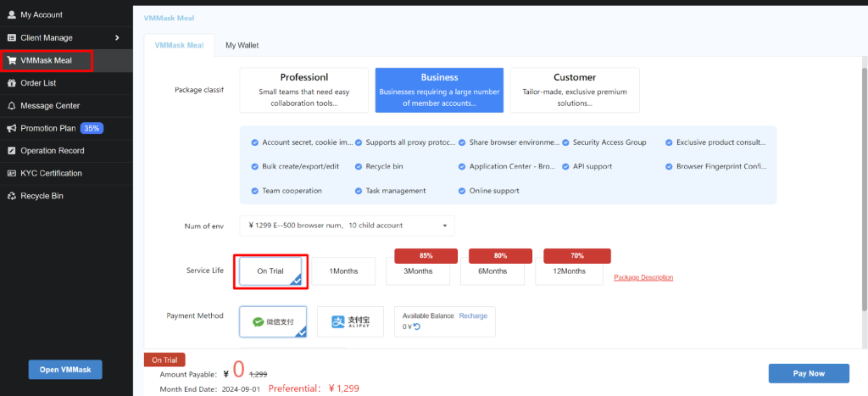Viewport: 868px width, 396px height.
Task: Open the Num of env dropdown
Action: tap(347, 226)
